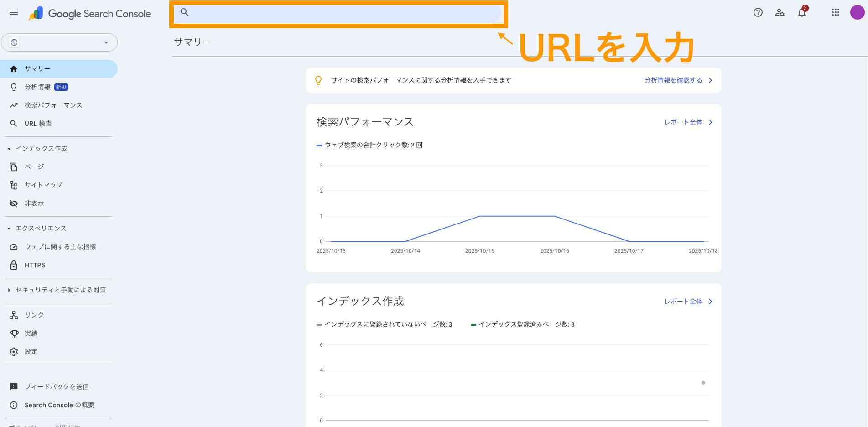Screen dimensions: 868x427
Task: Open URL 検査 in the sidebar
Action: pos(59,124)
